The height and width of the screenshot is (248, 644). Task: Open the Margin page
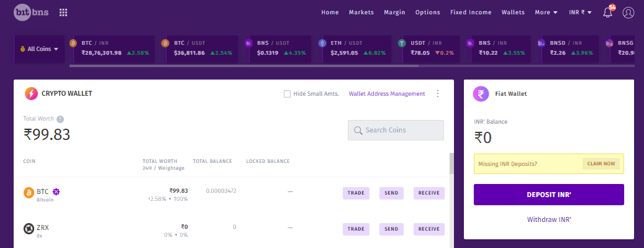pyautogui.click(x=394, y=12)
